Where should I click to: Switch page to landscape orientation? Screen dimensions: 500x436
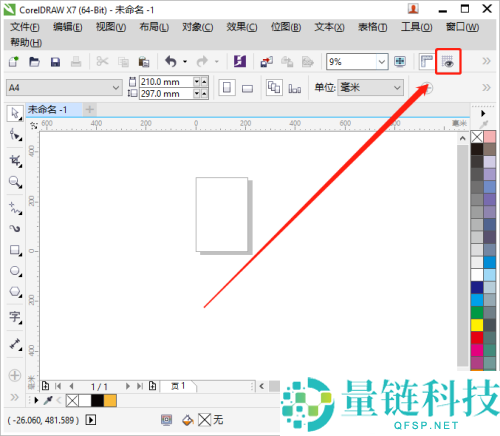[x=247, y=88]
